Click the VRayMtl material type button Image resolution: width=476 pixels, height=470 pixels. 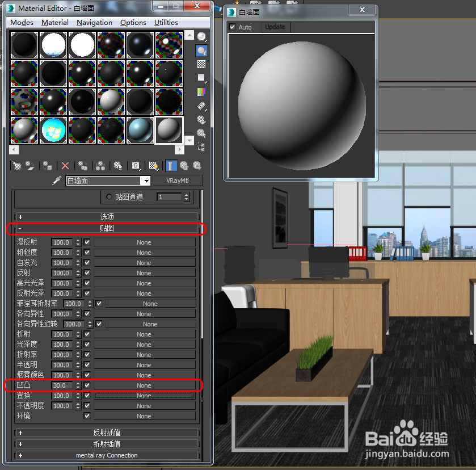178,181
